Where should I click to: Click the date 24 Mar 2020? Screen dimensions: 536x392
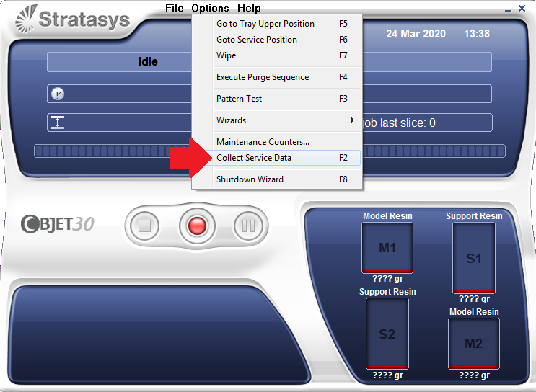[x=416, y=34]
